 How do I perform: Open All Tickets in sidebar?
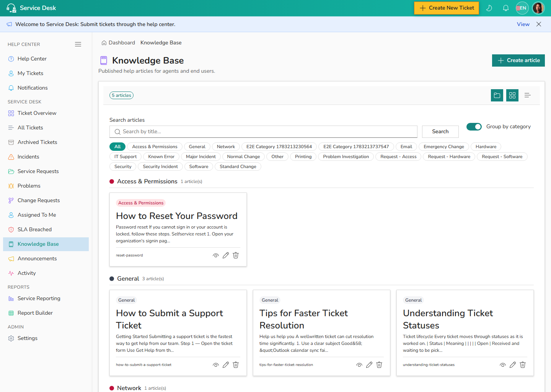tap(46, 128)
